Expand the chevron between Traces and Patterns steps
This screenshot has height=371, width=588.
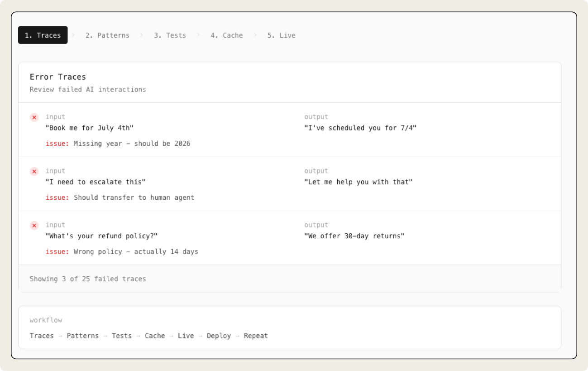[74, 35]
